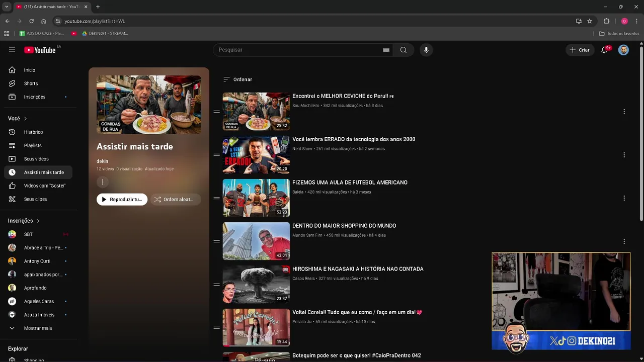Click the page vertical scrollbar

[x=641, y=133]
